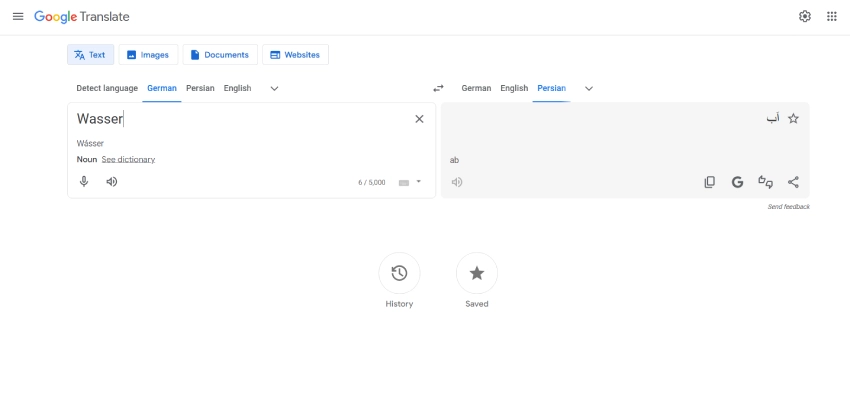Open the keyboard input tool dropdown
The height and width of the screenshot is (412, 850).
tap(418, 182)
